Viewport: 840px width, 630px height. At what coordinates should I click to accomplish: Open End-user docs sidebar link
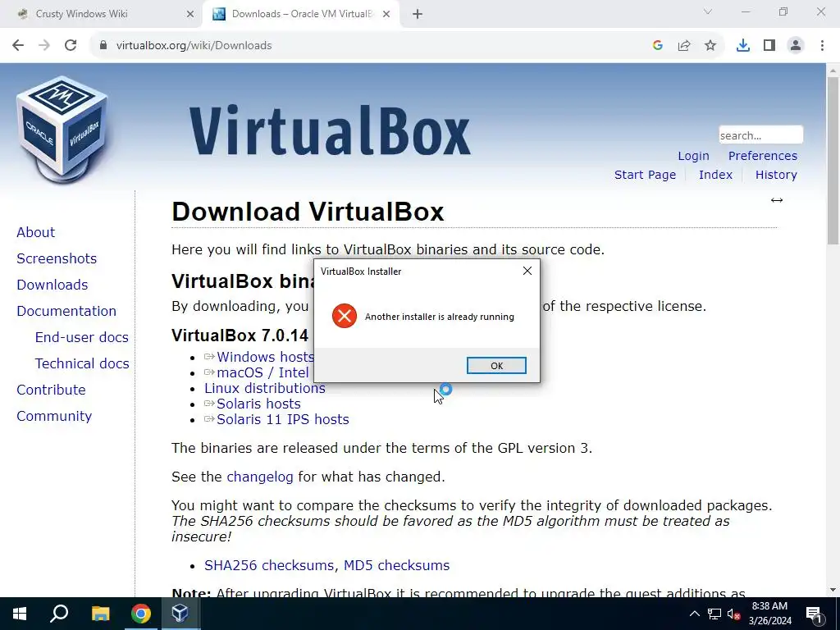[81, 337]
